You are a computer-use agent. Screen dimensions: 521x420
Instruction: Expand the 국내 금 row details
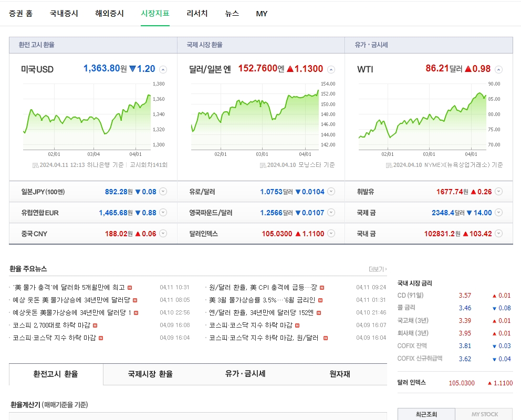[499, 234]
